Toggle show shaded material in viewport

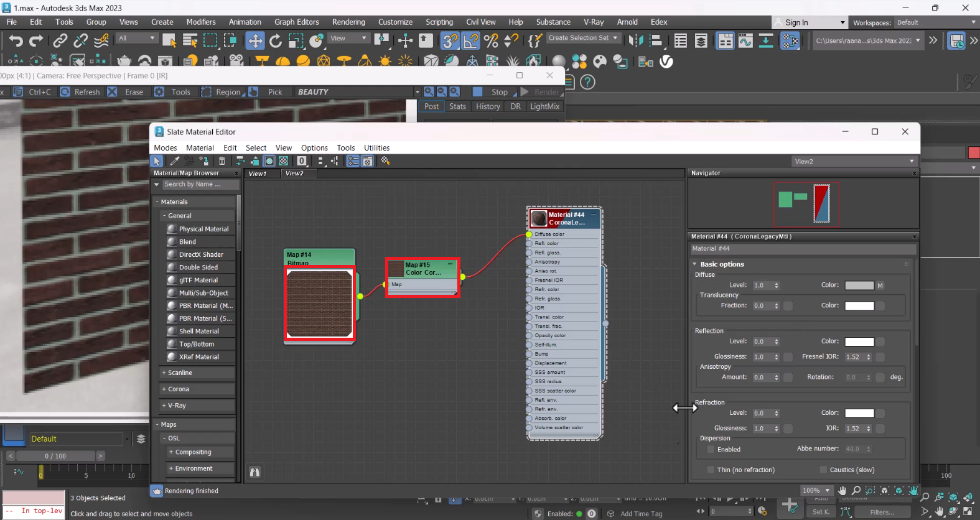coord(269,161)
